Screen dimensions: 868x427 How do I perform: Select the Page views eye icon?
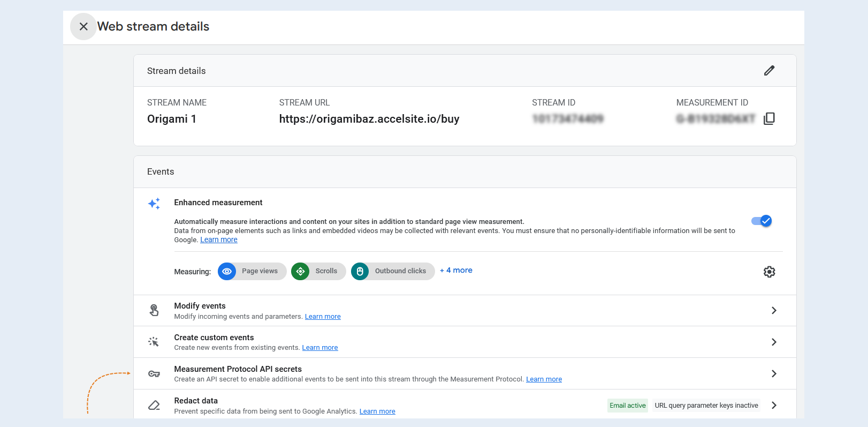point(227,271)
